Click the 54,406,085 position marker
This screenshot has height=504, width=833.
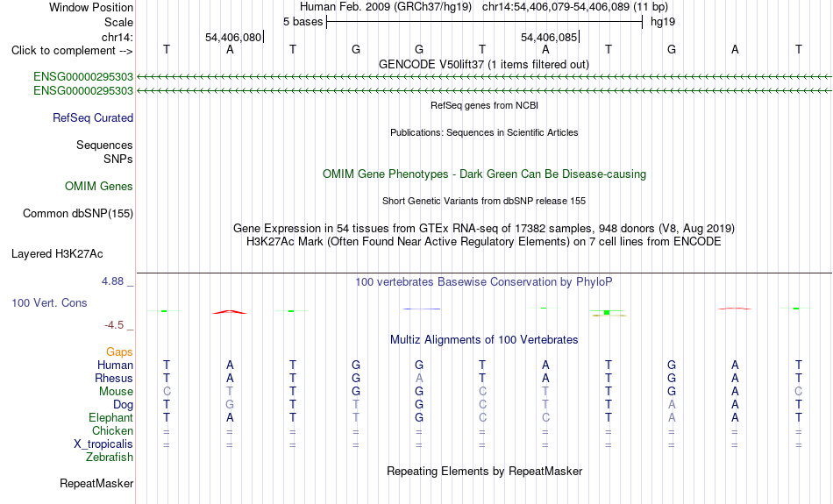click(x=549, y=37)
